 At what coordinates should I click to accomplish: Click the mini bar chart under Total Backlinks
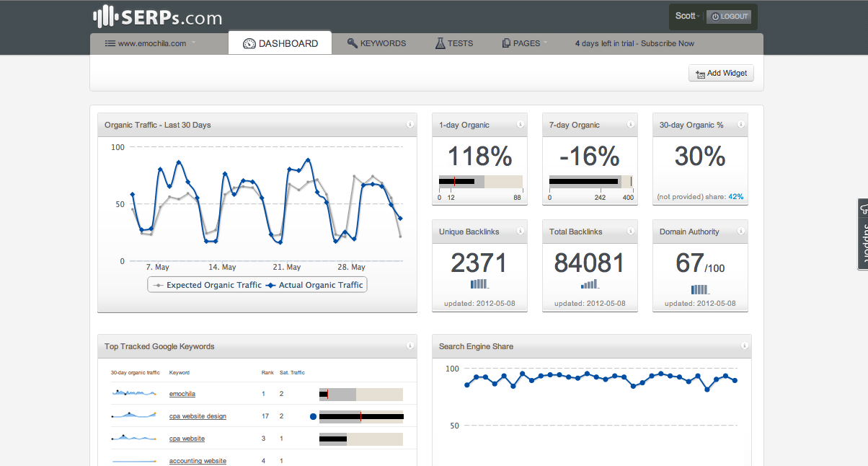tap(590, 284)
